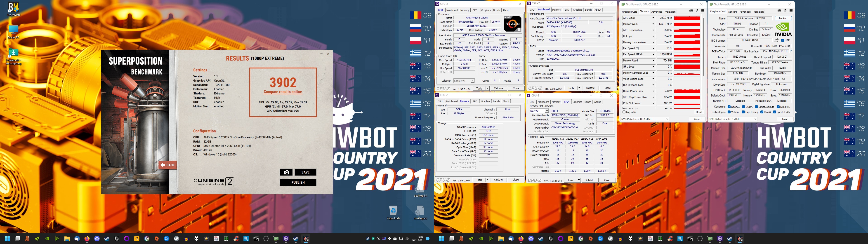
Task: Open the hamburger menu in GPU-Z Sensors window
Action: tap(703, 10)
